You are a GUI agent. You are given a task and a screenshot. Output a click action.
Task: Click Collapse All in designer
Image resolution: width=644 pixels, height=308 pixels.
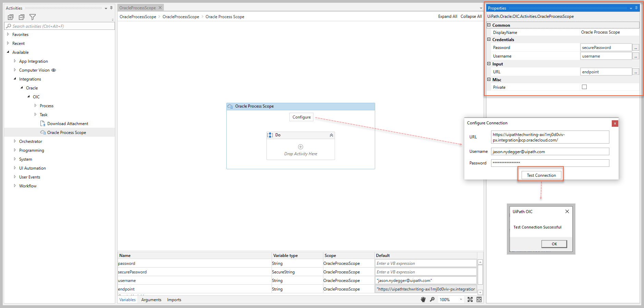pos(471,16)
